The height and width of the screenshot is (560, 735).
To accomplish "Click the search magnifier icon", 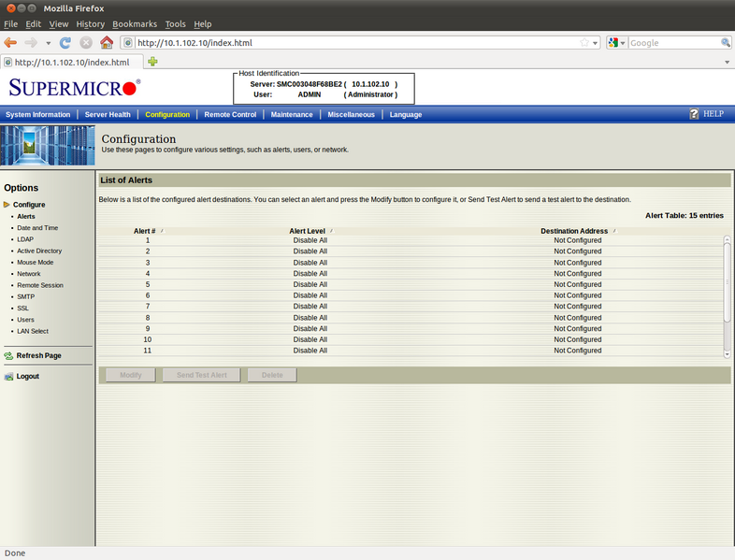I will point(725,43).
